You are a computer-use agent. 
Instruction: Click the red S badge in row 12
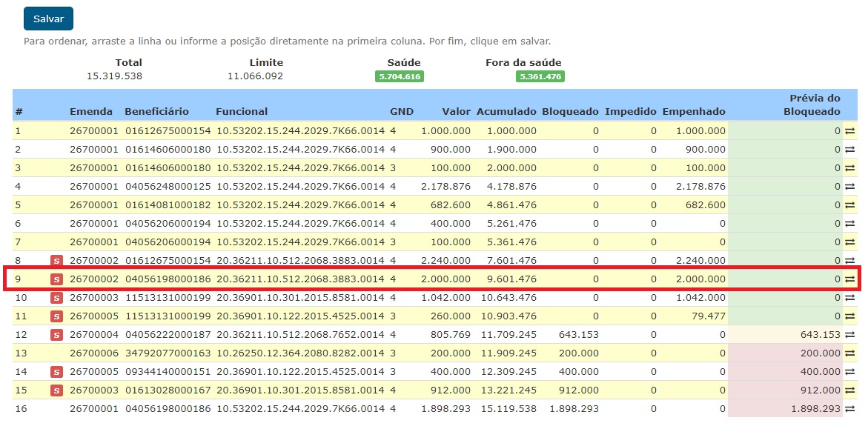point(56,335)
